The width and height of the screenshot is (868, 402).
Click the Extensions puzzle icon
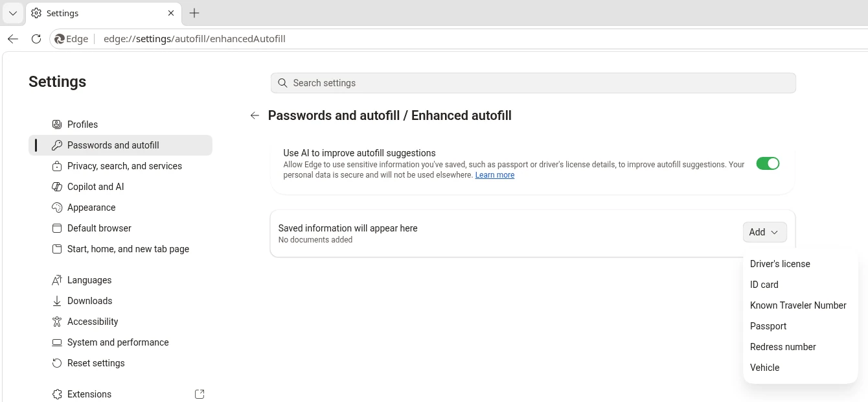[57, 394]
